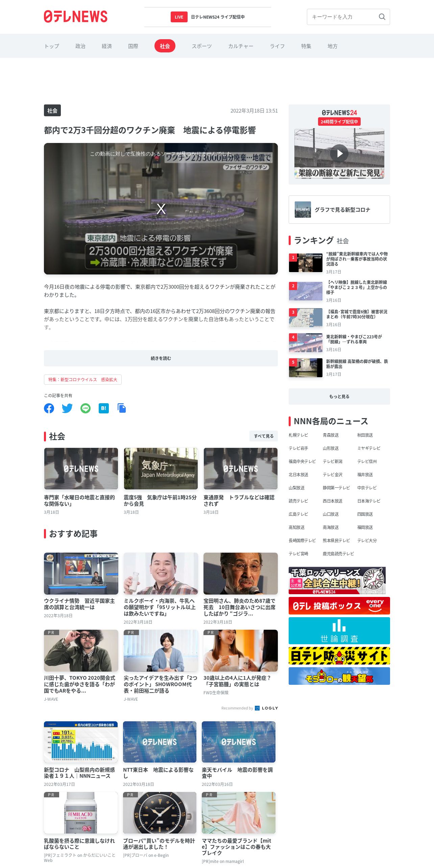Open ranking item 3 福島・宮城で震度6強
The width and height of the screenshot is (434, 868).
pos(339,318)
